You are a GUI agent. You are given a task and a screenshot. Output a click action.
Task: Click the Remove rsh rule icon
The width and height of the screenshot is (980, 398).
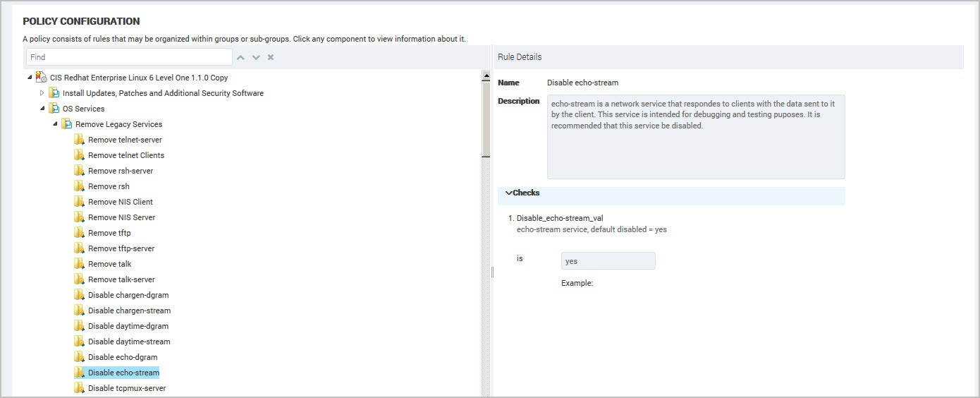coord(80,186)
